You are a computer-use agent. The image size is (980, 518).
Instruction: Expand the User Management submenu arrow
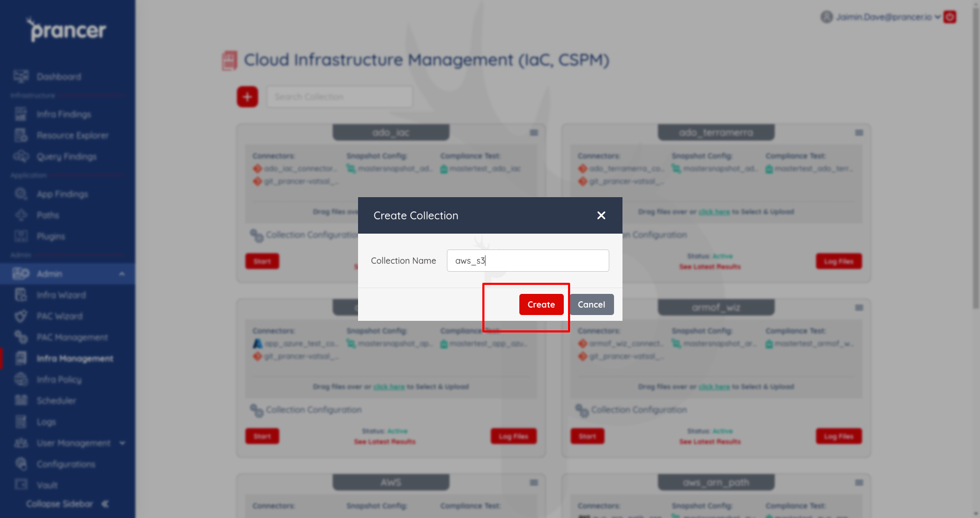point(122,443)
